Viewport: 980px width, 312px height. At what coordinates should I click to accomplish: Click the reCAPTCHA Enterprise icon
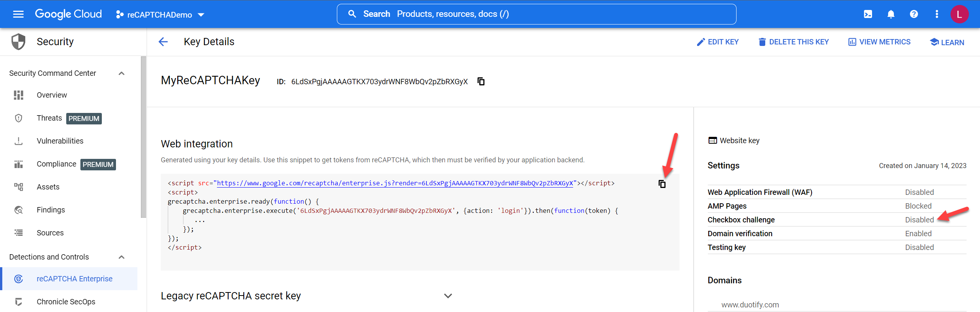click(x=18, y=279)
